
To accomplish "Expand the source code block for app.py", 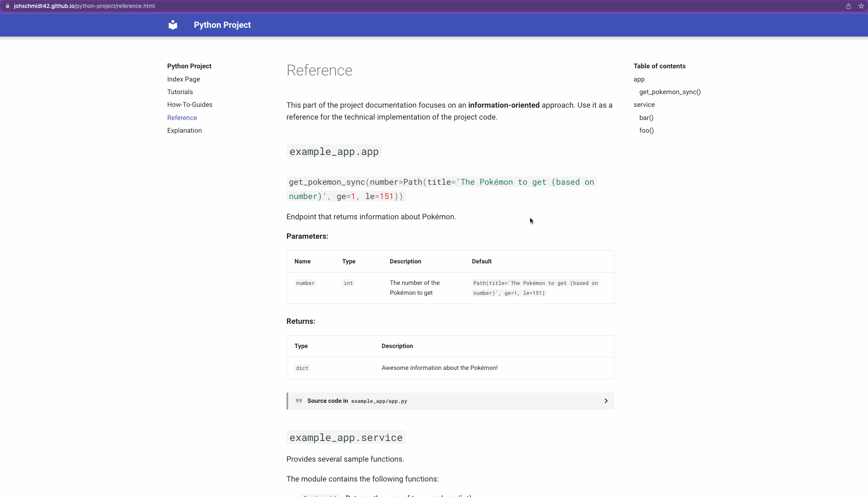I will pyautogui.click(x=606, y=401).
